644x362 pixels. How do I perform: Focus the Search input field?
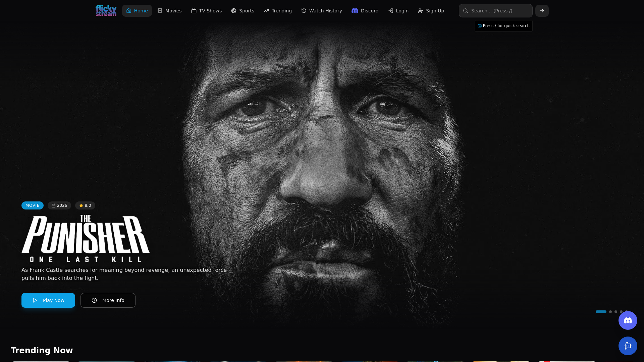(496, 11)
